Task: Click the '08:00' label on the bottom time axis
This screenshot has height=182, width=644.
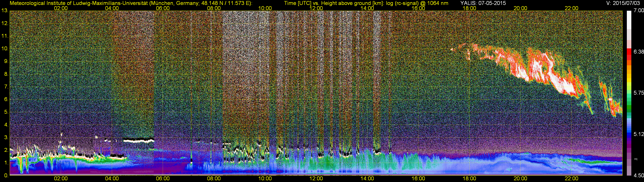Action: pos(214,179)
